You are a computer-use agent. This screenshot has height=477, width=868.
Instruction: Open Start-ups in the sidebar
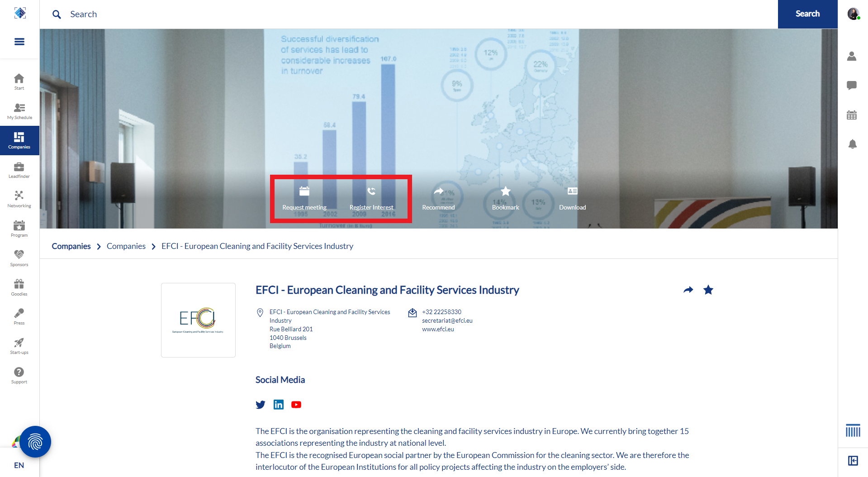(x=19, y=346)
